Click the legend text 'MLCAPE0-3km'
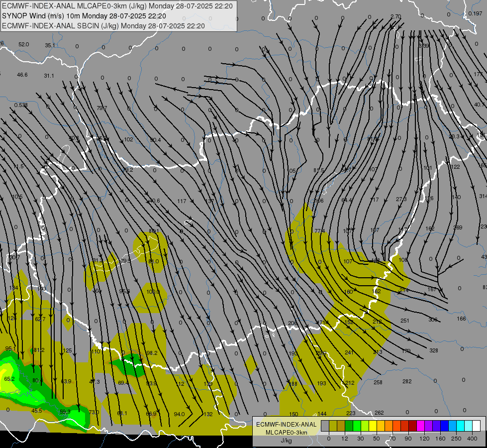487x448 pixels. click(287, 433)
